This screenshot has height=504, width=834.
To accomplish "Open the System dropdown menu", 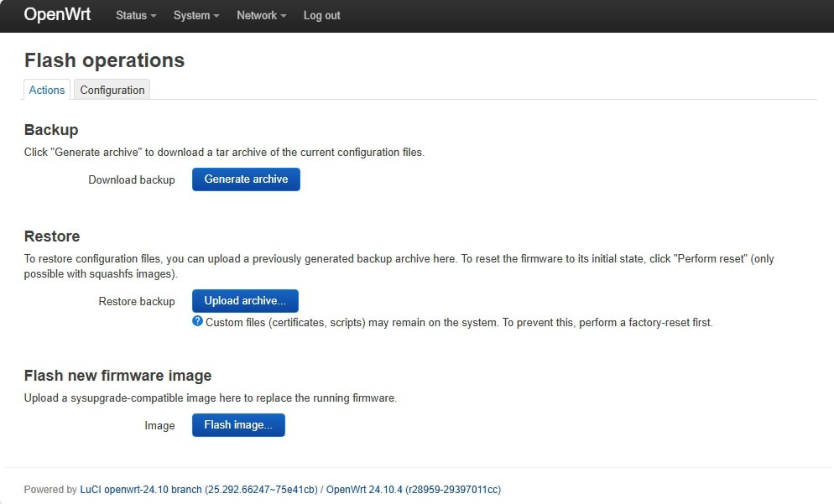I will [196, 16].
